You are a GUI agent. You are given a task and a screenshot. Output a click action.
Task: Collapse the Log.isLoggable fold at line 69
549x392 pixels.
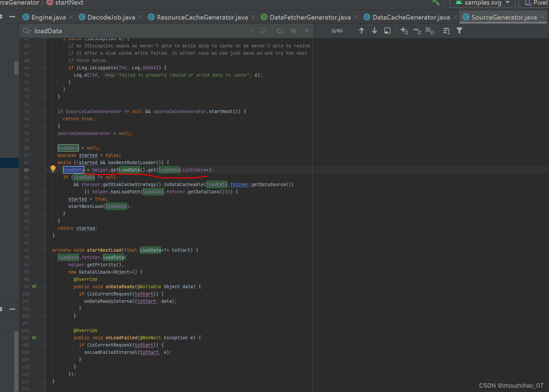pos(45,68)
